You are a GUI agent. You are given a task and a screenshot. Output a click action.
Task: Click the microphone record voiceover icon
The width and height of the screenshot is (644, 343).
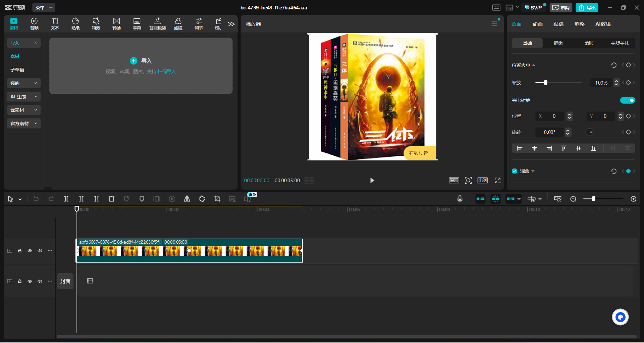coord(460,199)
